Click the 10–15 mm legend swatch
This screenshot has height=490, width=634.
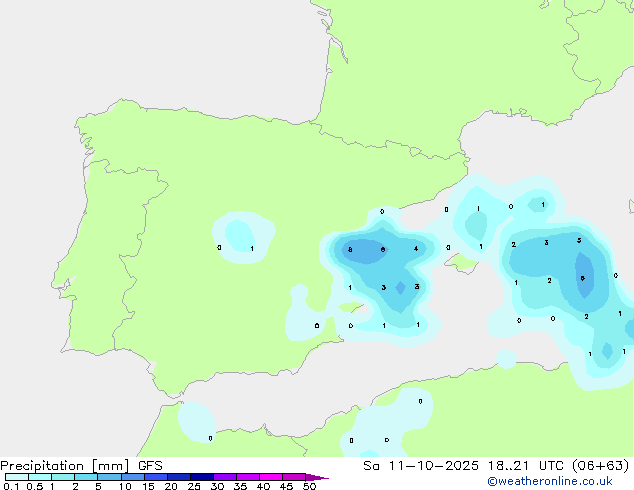point(133,477)
